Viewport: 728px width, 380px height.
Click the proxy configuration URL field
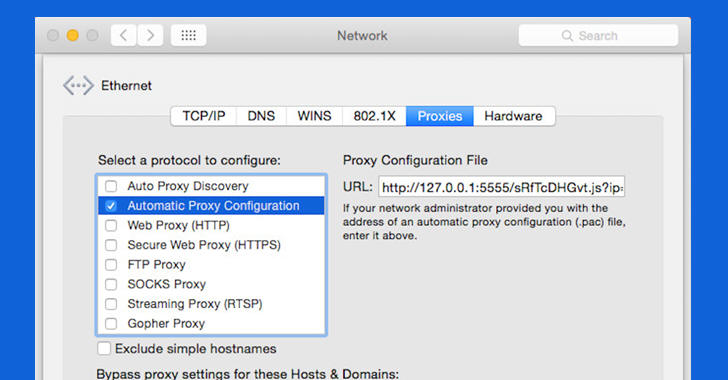[501, 187]
